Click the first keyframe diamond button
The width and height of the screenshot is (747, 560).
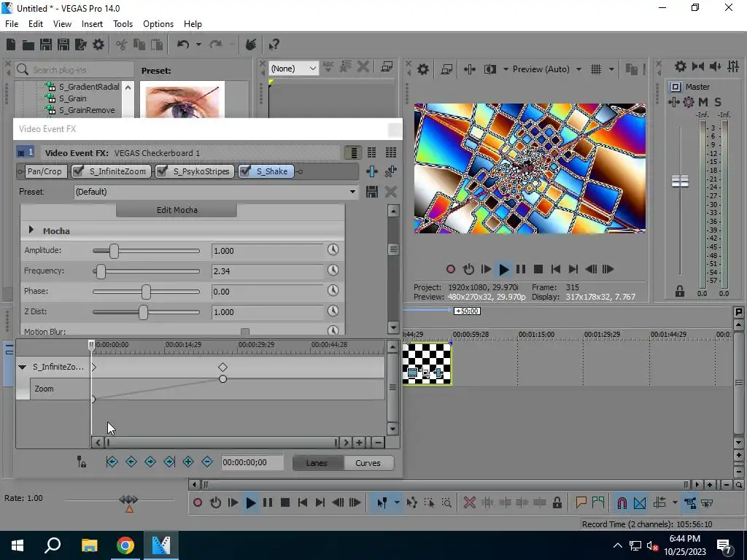click(112, 462)
